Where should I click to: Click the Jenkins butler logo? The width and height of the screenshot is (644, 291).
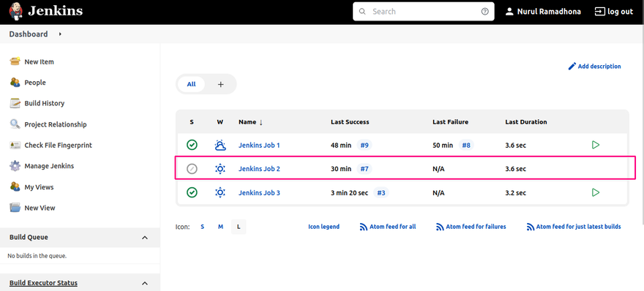tap(16, 12)
